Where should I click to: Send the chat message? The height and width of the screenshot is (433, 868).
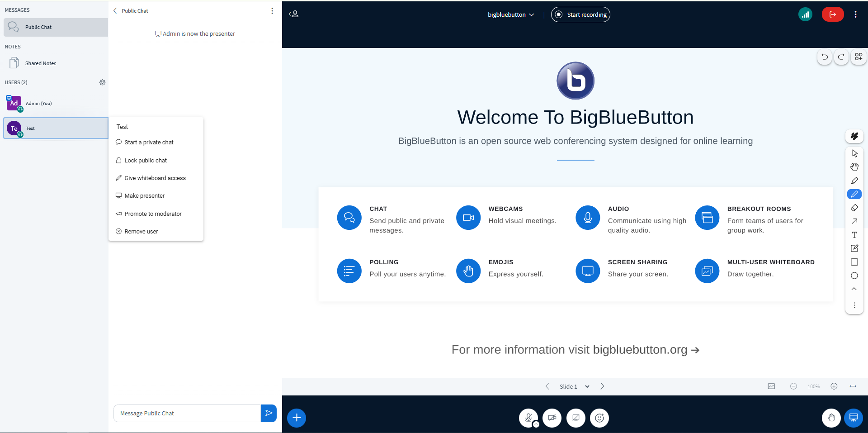269,413
